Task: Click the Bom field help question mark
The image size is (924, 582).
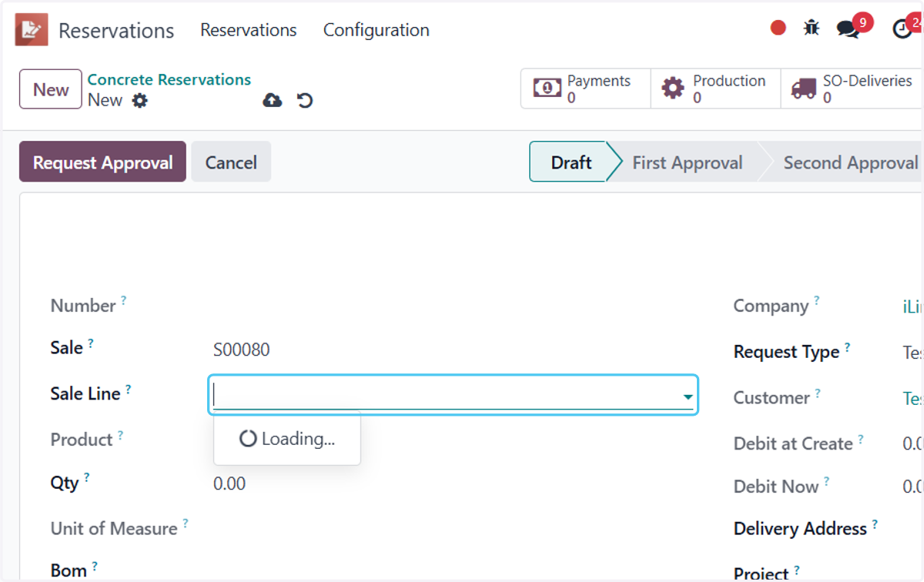Action: [95, 566]
